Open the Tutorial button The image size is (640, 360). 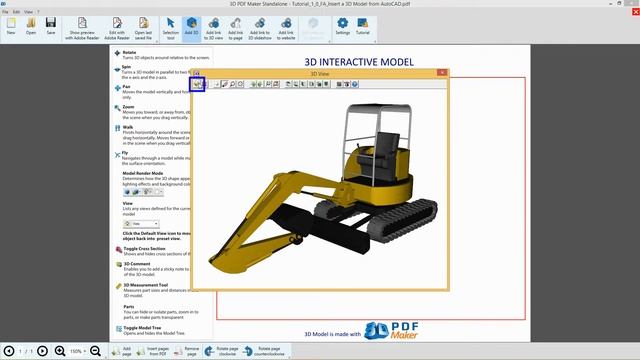pos(362,26)
